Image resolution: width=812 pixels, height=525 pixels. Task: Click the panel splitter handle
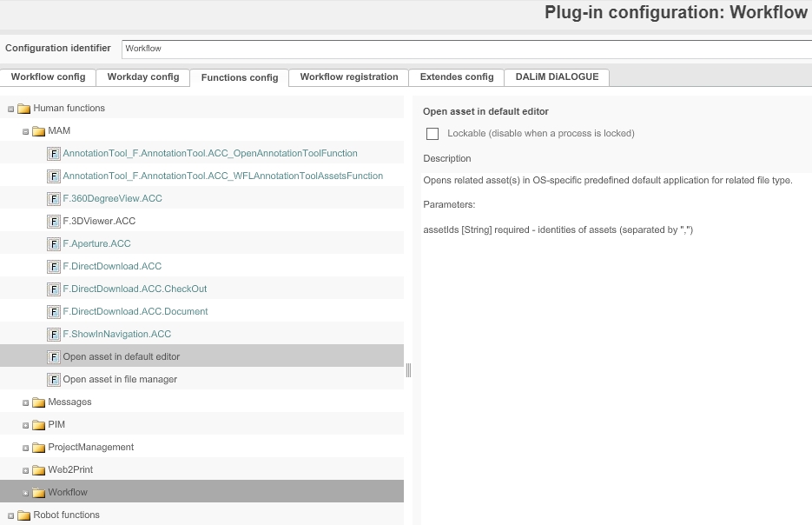(x=408, y=370)
